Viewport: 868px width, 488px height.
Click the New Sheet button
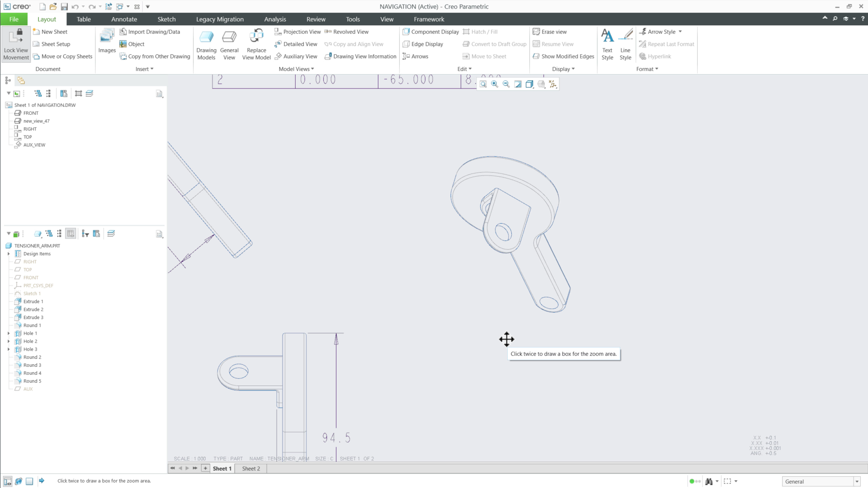(x=50, y=32)
